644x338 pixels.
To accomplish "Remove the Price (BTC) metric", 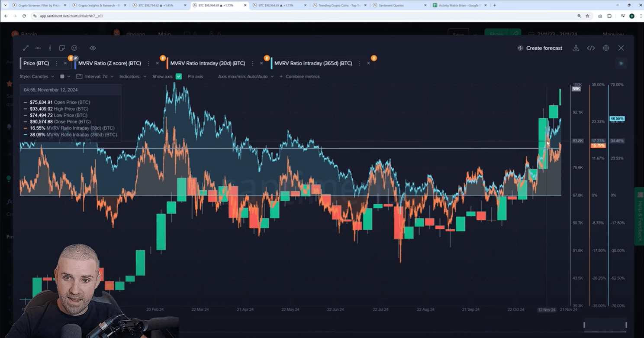I will point(65,63).
